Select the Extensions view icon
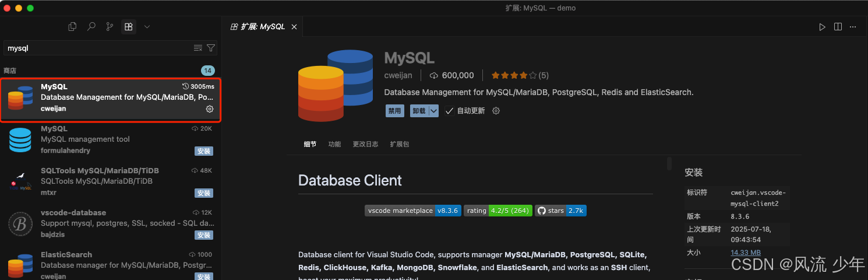 [x=128, y=26]
